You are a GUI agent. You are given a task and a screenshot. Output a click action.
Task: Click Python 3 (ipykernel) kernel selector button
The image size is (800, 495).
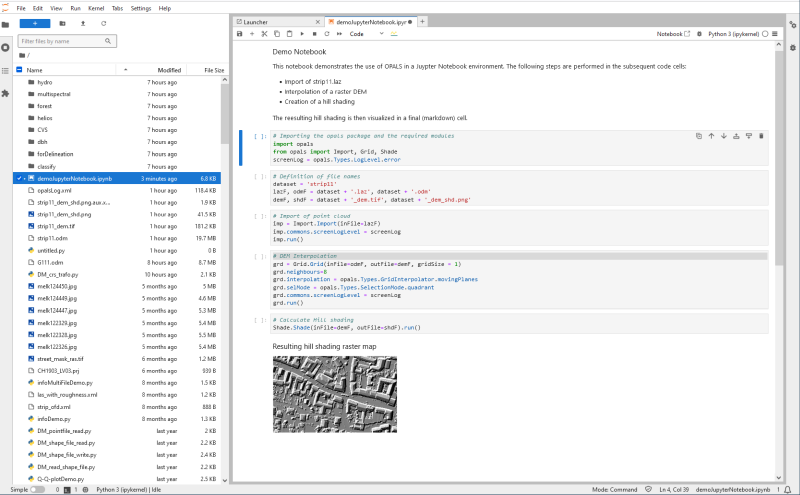point(733,34)
